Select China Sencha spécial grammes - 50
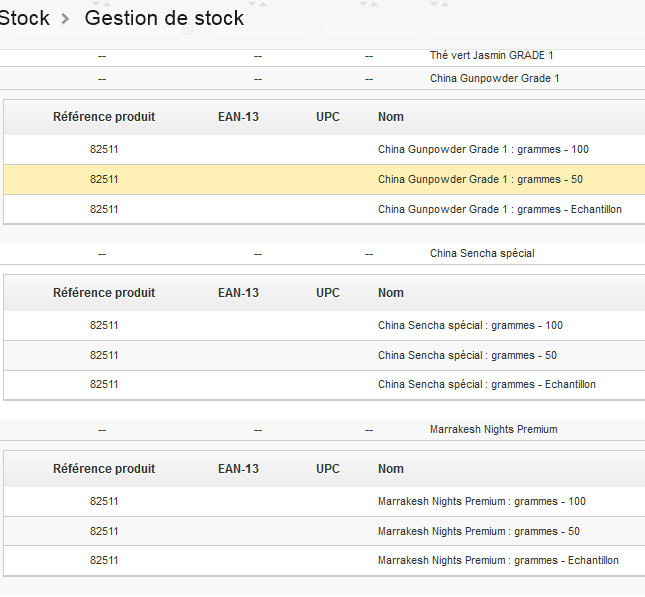Screen dimensions: 645x597 coord(325,355)
